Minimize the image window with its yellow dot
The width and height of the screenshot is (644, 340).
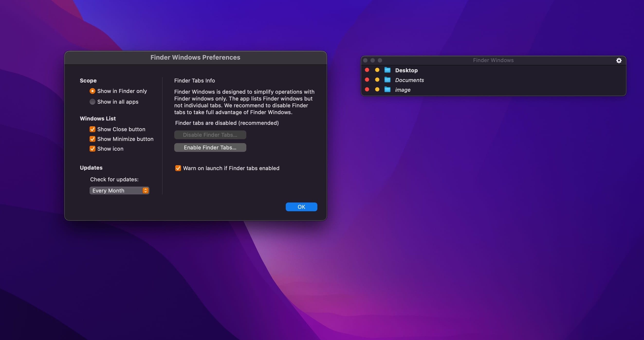point(377,90)
